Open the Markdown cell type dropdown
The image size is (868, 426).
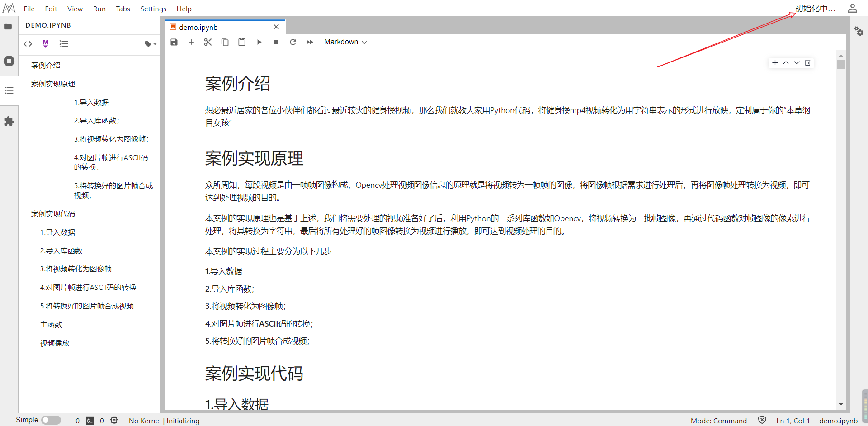coord(345,42)
